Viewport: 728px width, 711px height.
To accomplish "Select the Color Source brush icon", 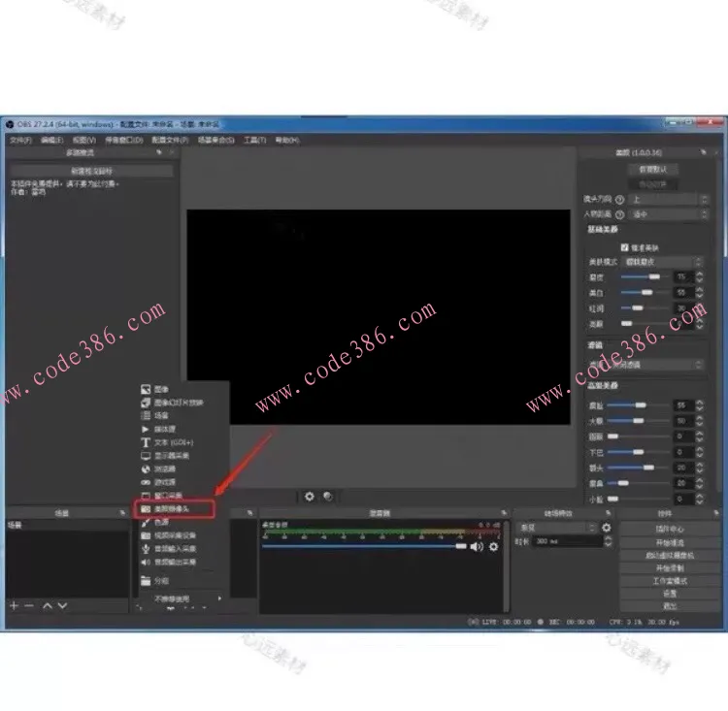I will point(146,522).
